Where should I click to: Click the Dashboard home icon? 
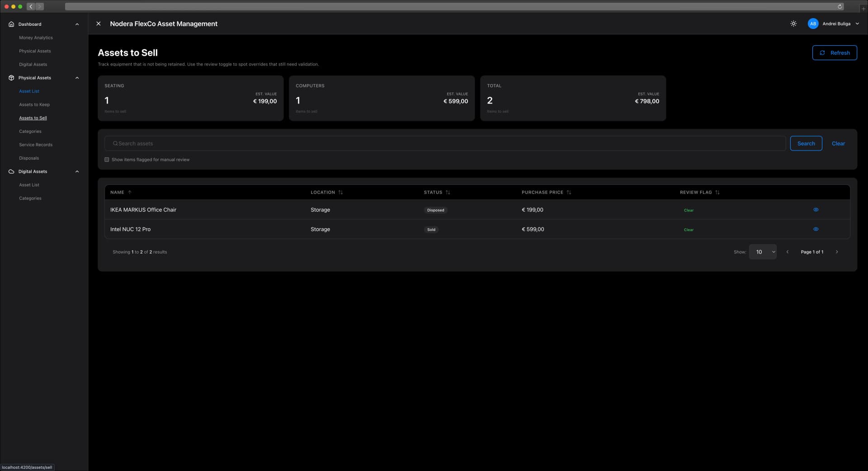click(x=11, y=24)
